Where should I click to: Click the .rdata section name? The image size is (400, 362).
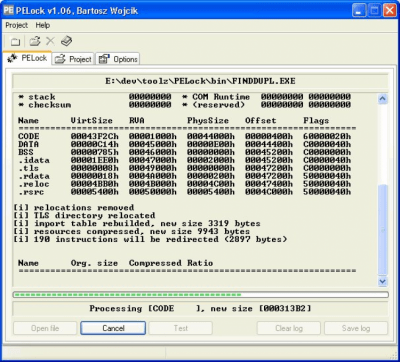[x=34, y=176]
